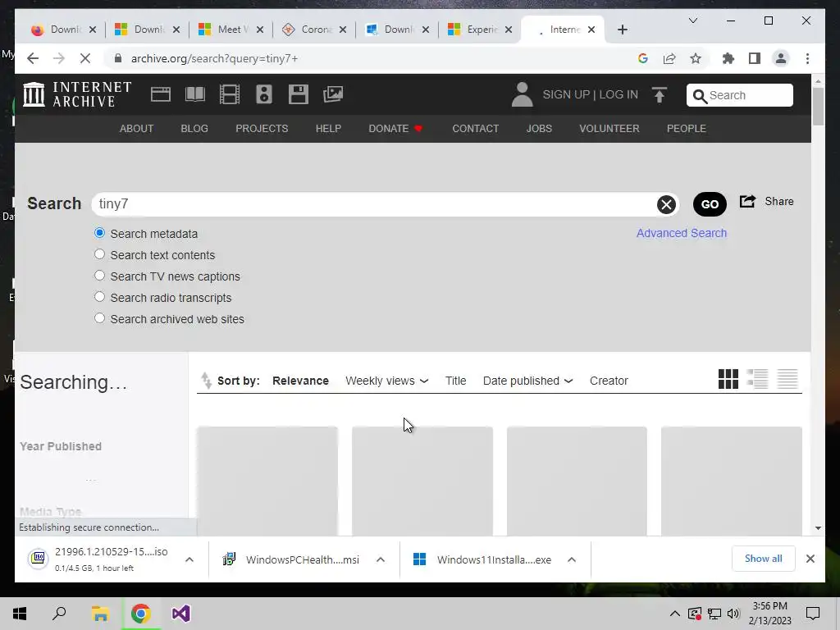Open the Audio speaker icon
Screen dimensions: 840x630
click(x=263, y=94)
